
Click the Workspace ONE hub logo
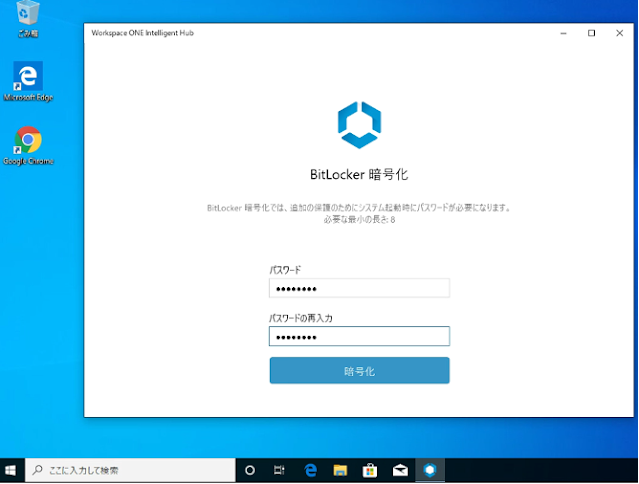(x=359, y=125)
